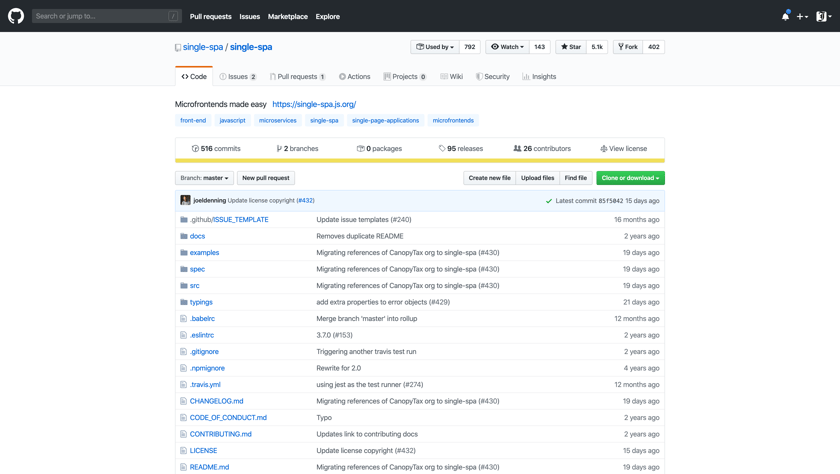View the 792 dependents count
The width and height of the screenshot is (840, 474).
click(470, 47)
